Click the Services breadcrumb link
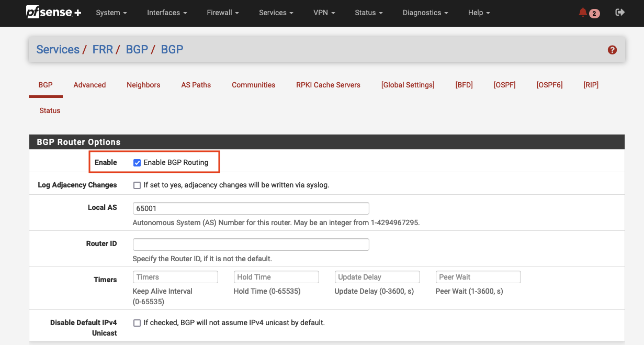644x345 pixels. (58, 49)
